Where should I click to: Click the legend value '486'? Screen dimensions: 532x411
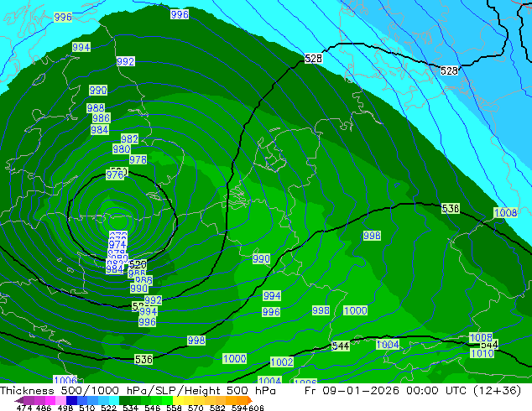coord(44,408)
